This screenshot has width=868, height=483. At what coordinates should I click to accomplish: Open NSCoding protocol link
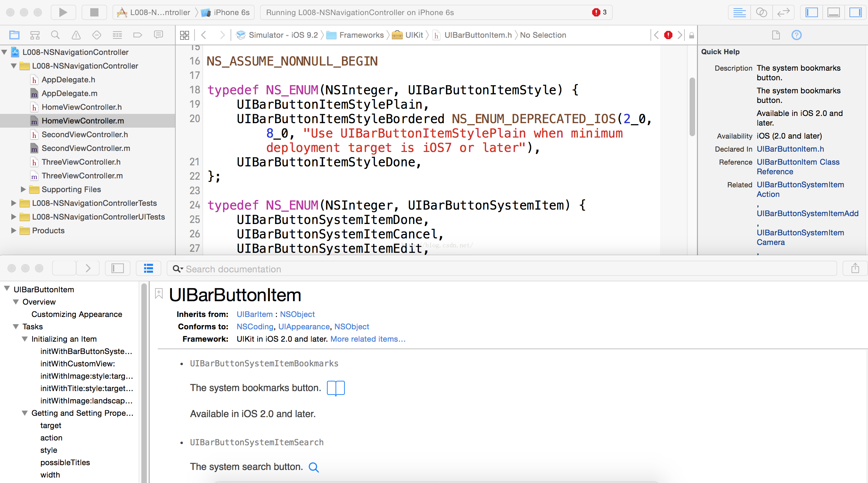(x=255, y=327)
